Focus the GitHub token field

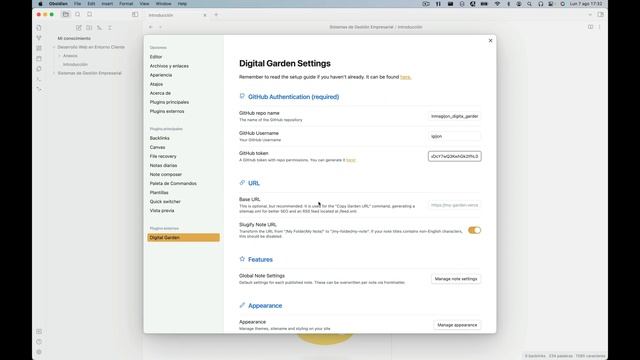[455, 156]
